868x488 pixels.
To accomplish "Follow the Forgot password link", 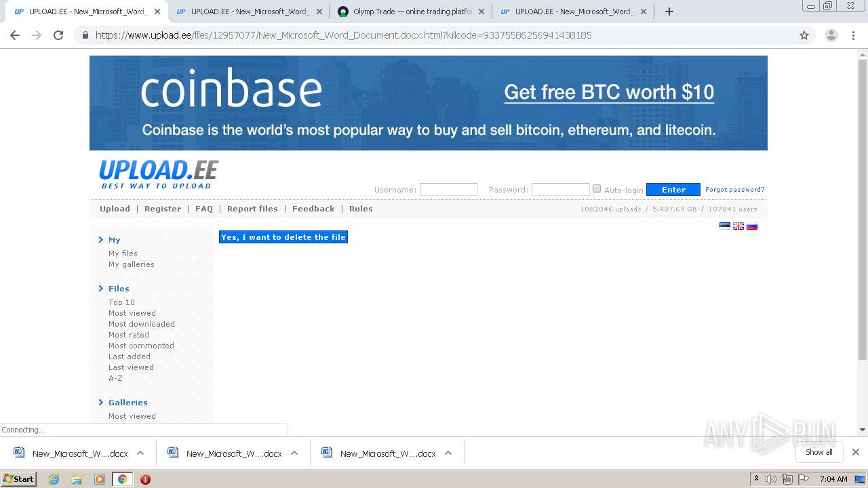I will point(734,190).
